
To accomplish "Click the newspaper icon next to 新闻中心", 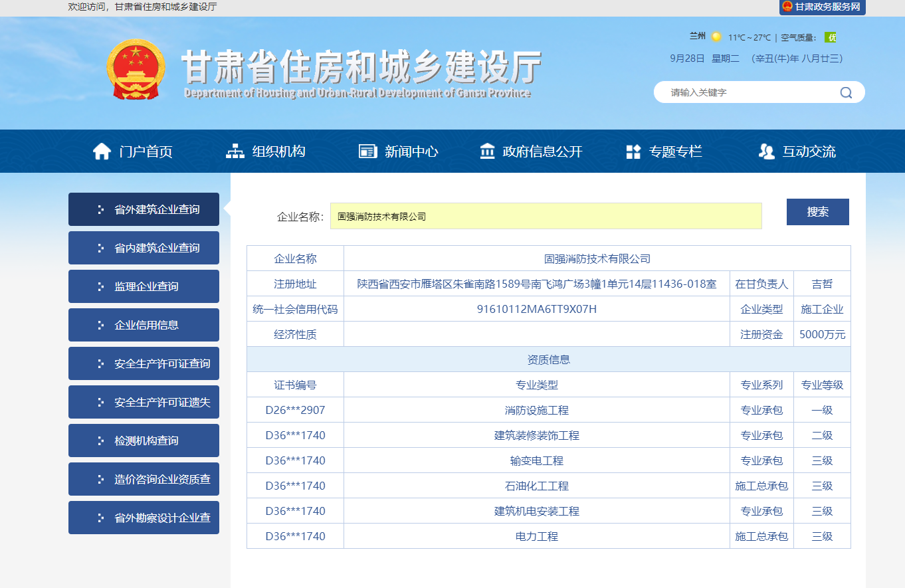I will click(x=366, y=151).
